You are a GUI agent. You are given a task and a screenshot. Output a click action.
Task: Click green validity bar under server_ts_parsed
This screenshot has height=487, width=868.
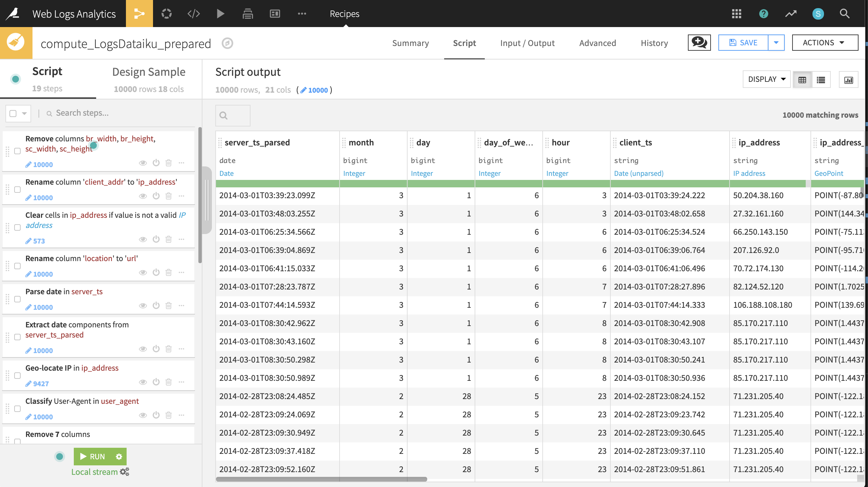click(x=278, y=184)
